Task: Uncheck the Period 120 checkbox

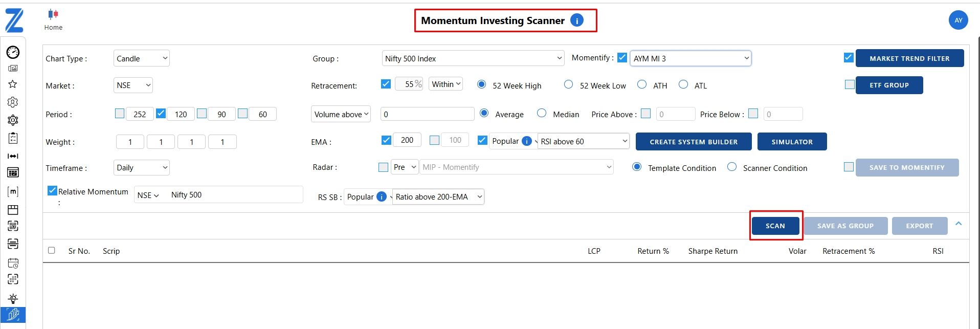Action: point(161,113)
